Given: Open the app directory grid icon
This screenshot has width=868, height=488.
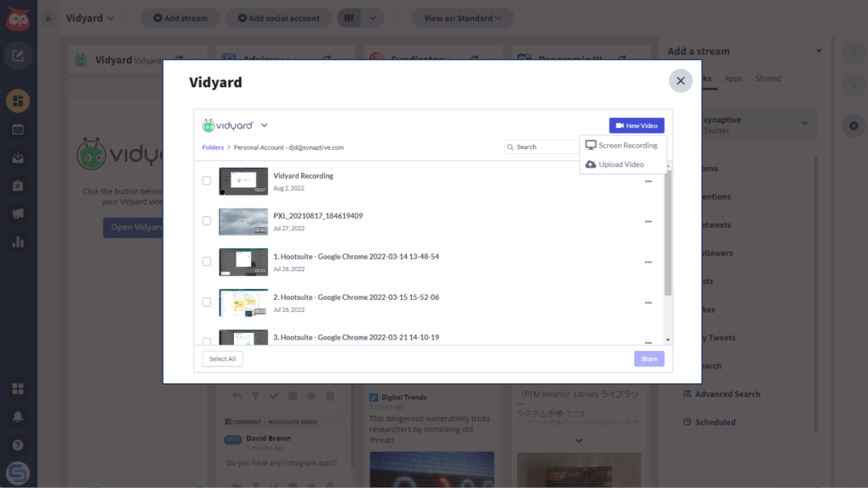Looking at the screenshot, I should pyautogui.click(x=18, y=389).
